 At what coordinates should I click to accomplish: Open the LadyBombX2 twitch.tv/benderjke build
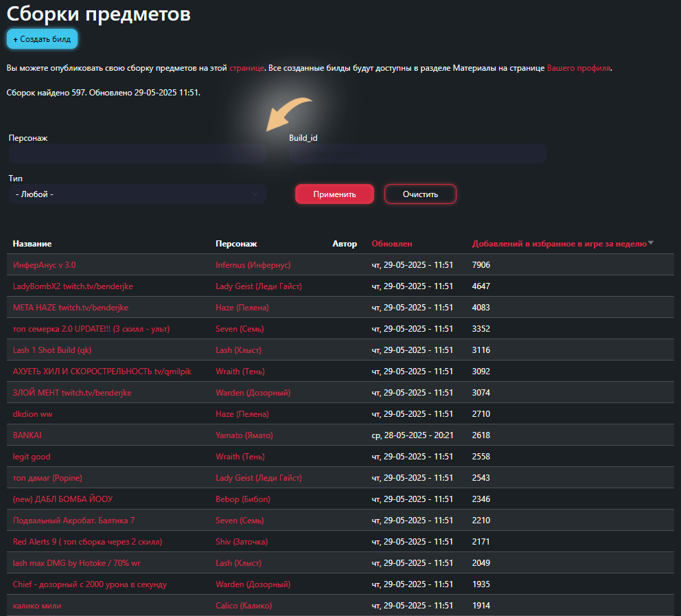[x=73, y=286]
